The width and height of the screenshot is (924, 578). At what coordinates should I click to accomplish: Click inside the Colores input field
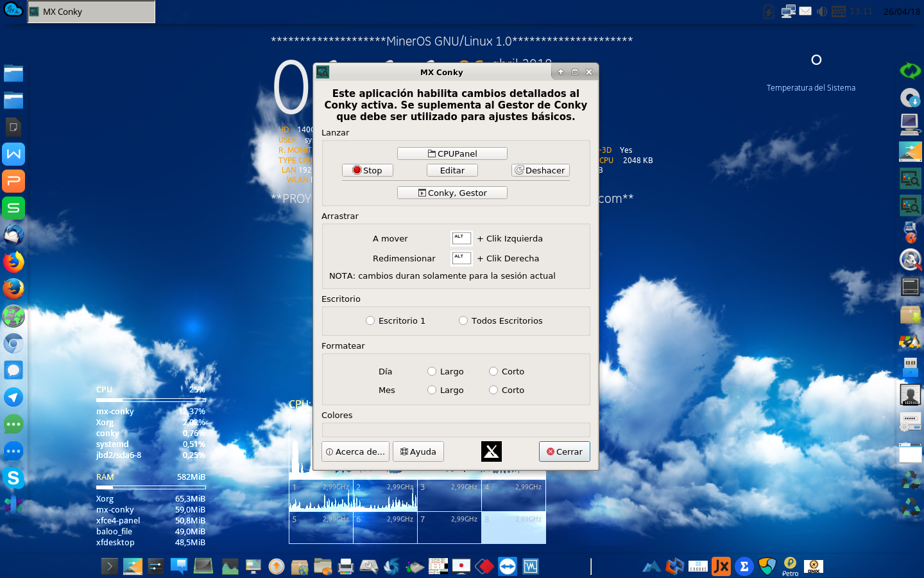(456, 430)
